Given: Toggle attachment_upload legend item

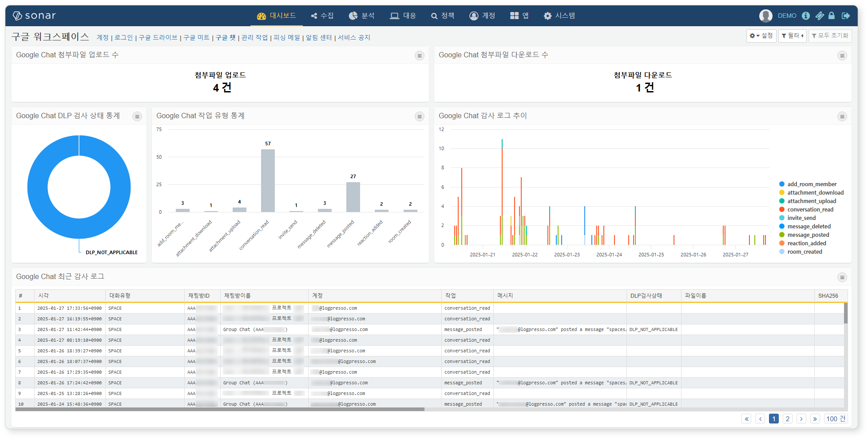Looking at the screenshot, I should tap(808, 201).
